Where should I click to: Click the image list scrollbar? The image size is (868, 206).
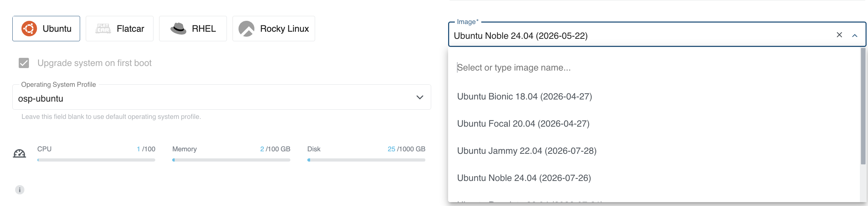pyautogui.click(x=863, y=106)
